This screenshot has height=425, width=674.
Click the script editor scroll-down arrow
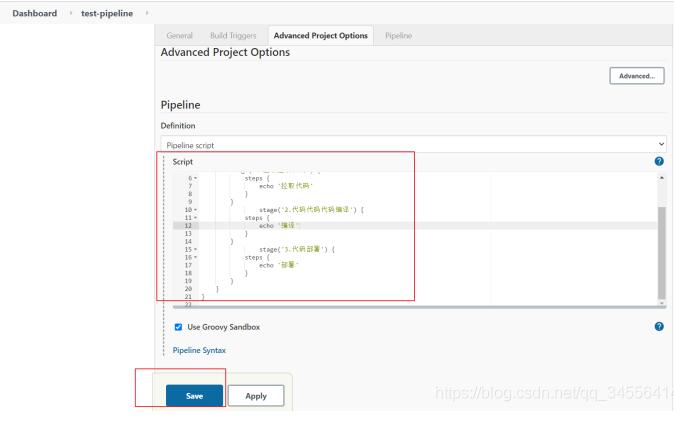coord(660,302)
